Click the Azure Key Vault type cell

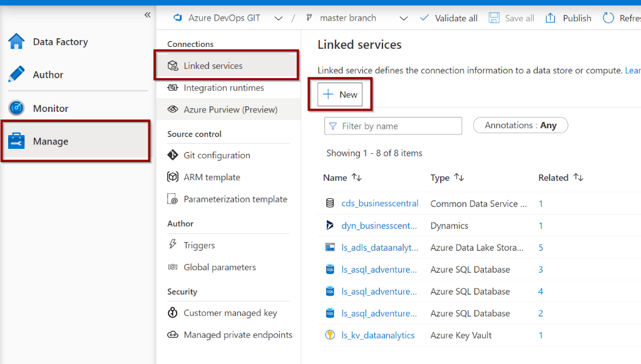coord(461,335)
